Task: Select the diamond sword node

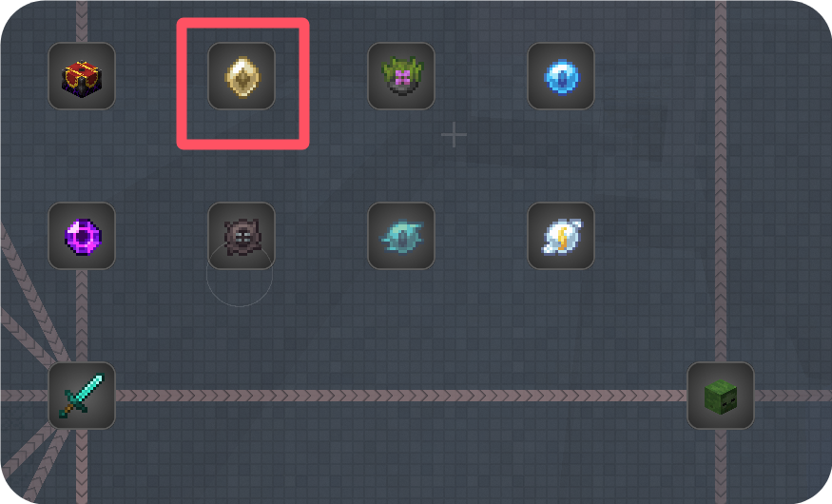Action: pyautogui.click(x=82, y=396)
